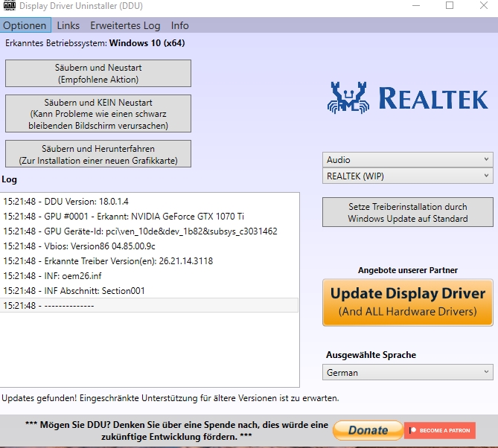Click 'Erkanntes Betriebssystem: Windows 10 (x64)' text
This screenshot has height=448, width=498.
click(x=95, y=43)
